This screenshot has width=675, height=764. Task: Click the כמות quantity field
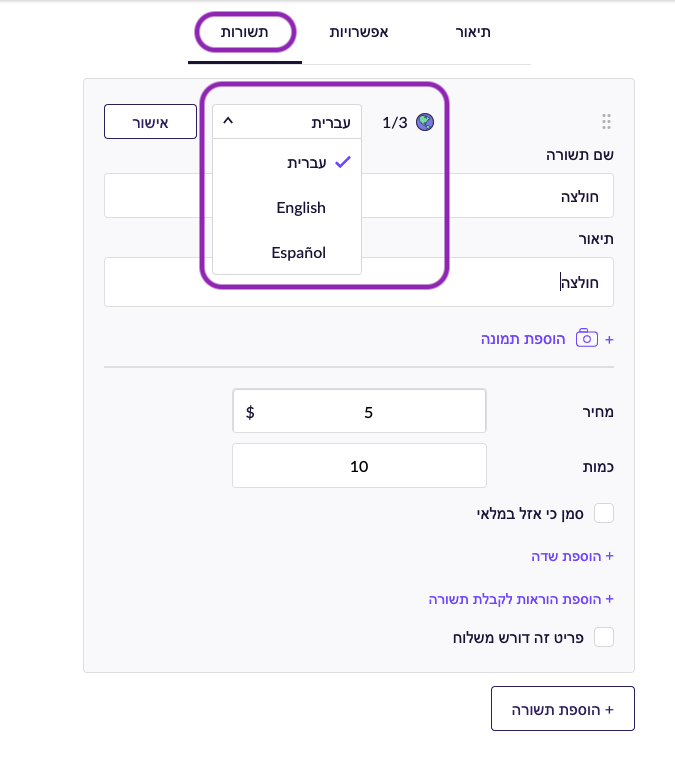[x=359, y=466]
